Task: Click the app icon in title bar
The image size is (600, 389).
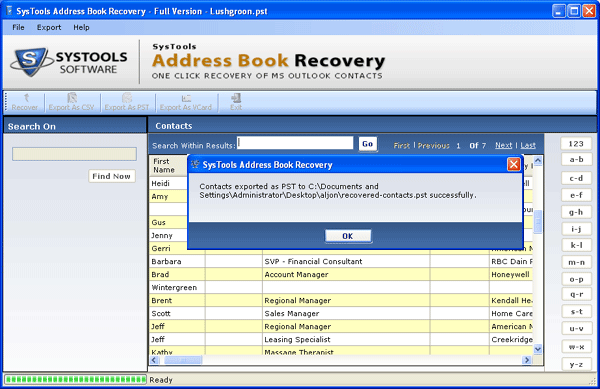Action: point(9,11)
